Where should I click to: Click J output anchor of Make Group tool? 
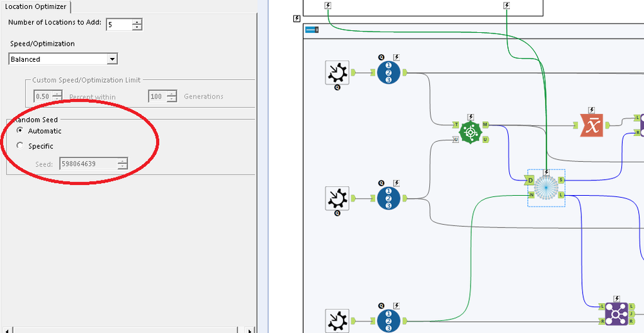(x=631, y=314)
